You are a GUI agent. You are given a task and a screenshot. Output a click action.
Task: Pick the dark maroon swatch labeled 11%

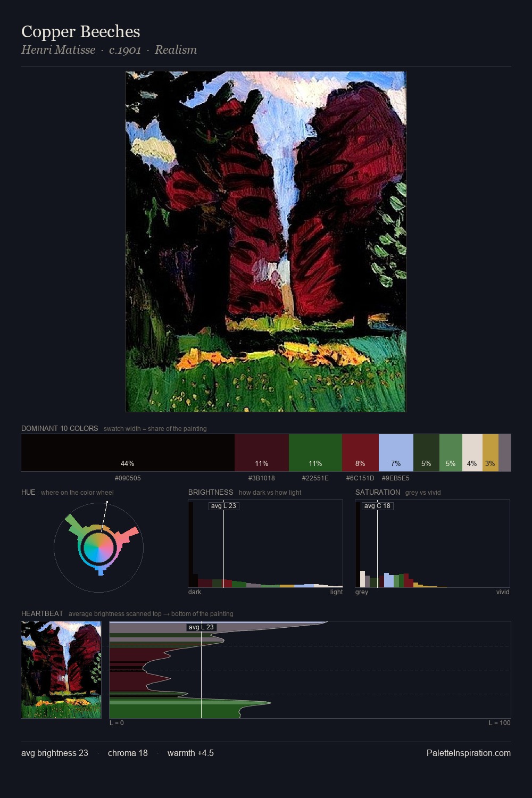262,453
